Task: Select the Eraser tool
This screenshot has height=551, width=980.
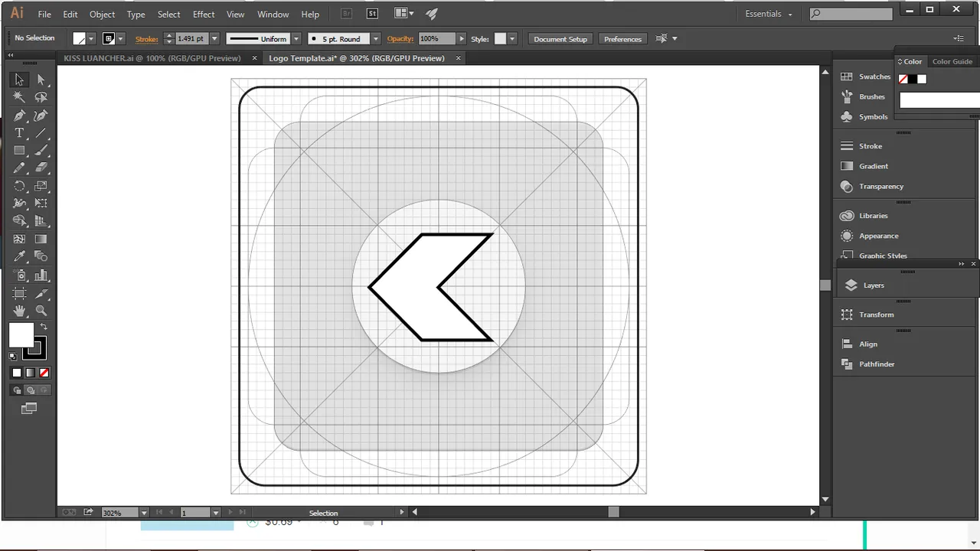Action: click(x=41, y=168)
